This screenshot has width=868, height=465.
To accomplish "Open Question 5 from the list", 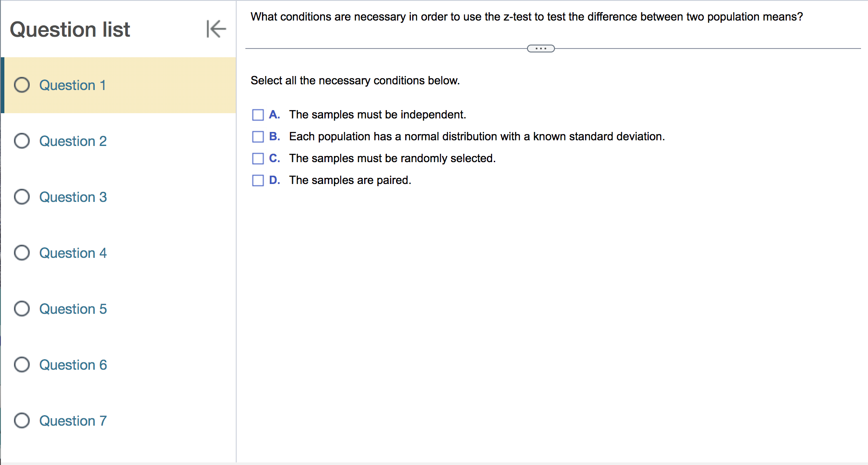I will (73, 309).
